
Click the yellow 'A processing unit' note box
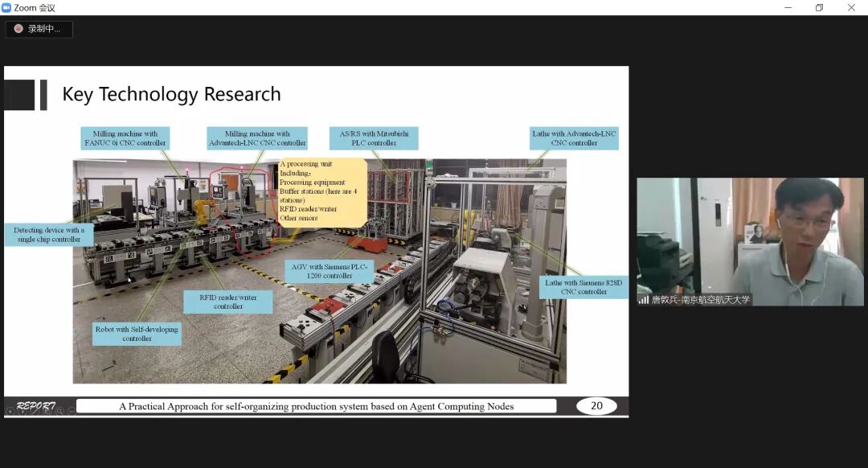point(322,191)
